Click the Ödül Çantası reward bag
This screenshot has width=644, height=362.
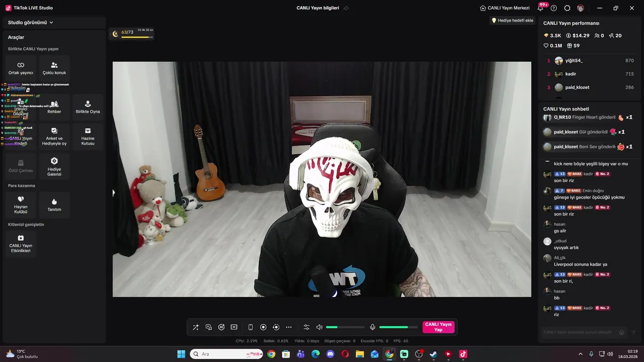[21, 166]
